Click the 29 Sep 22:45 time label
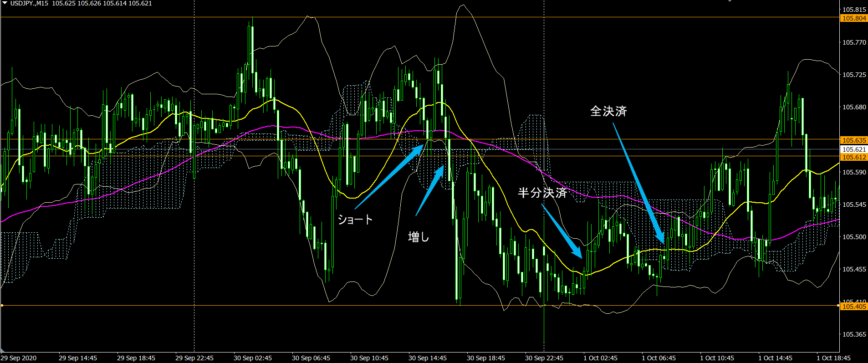Viewport: 868px width, 363px height. (x=194, y=358)
